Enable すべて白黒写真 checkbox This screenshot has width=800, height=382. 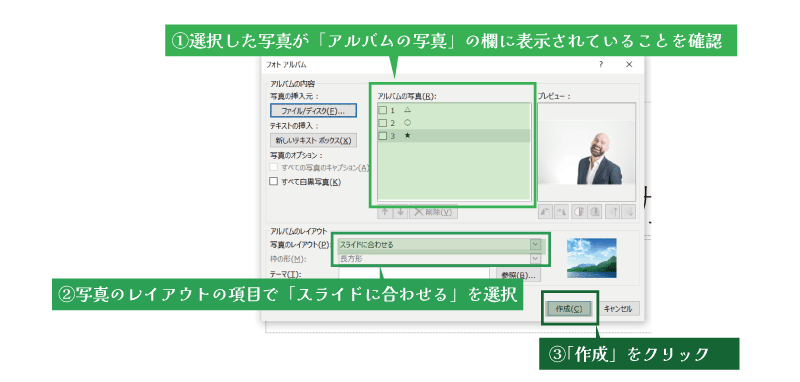point(273,181)
